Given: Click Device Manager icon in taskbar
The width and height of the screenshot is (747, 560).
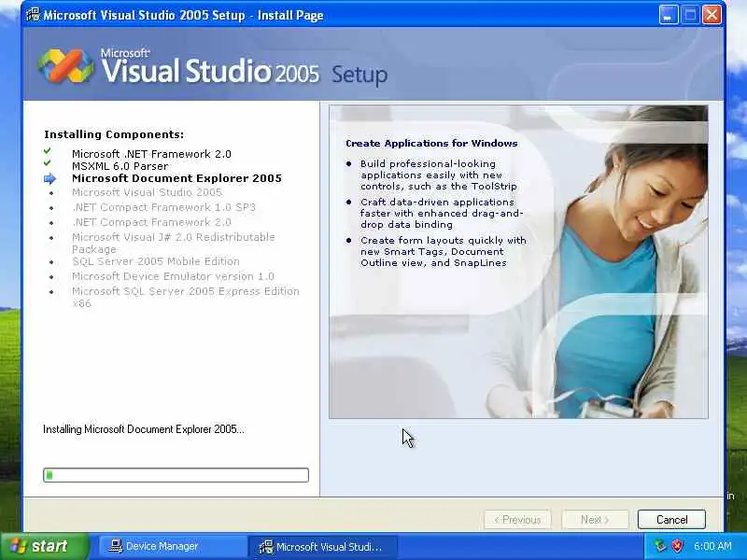Looking at the screenshot, I should [x=115, y=546].
